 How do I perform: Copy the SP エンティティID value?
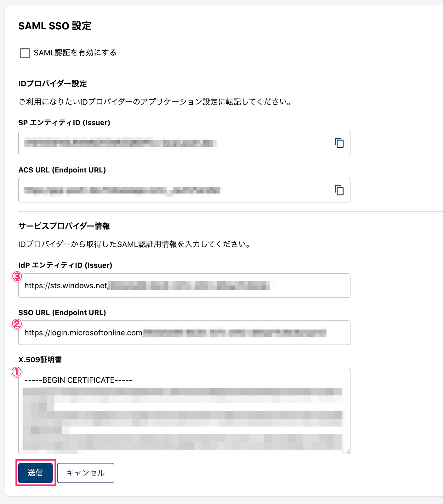pyautogui.click(x=339, y=143)
